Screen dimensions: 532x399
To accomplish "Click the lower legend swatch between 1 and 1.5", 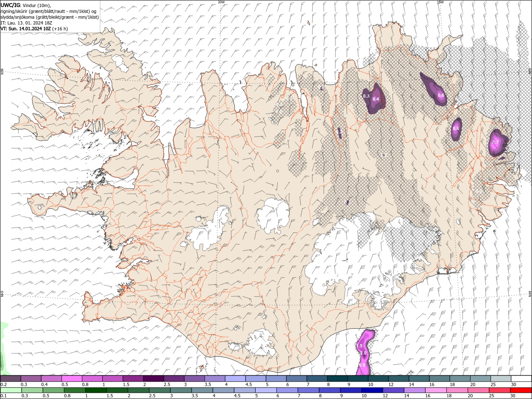I will [96, 390].
